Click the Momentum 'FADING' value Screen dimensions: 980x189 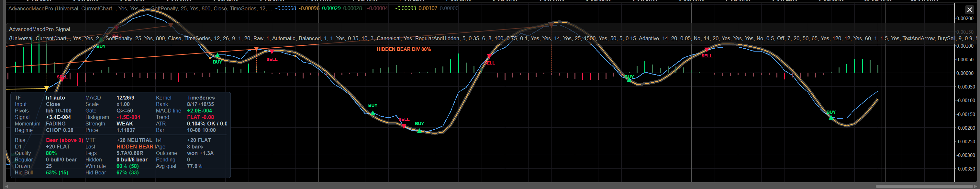pos(56,124)
